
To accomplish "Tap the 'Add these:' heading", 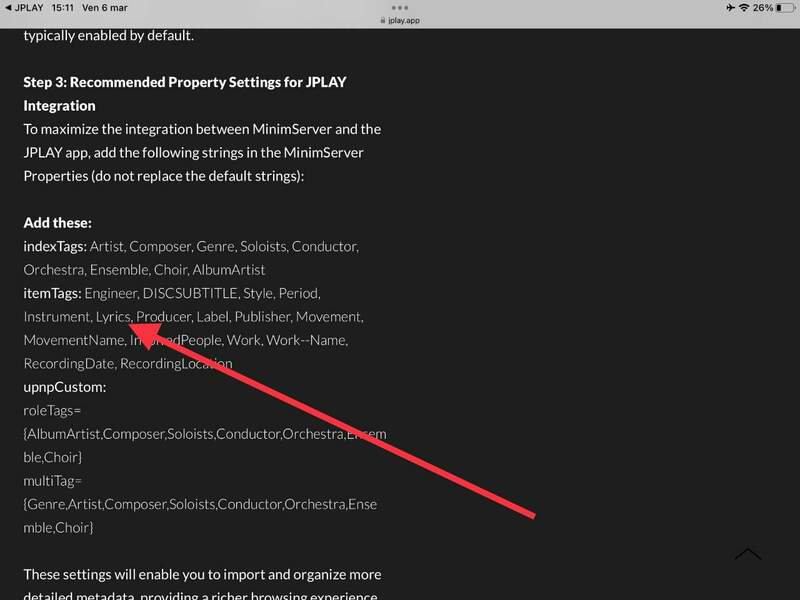I will (x=58, y=223).
